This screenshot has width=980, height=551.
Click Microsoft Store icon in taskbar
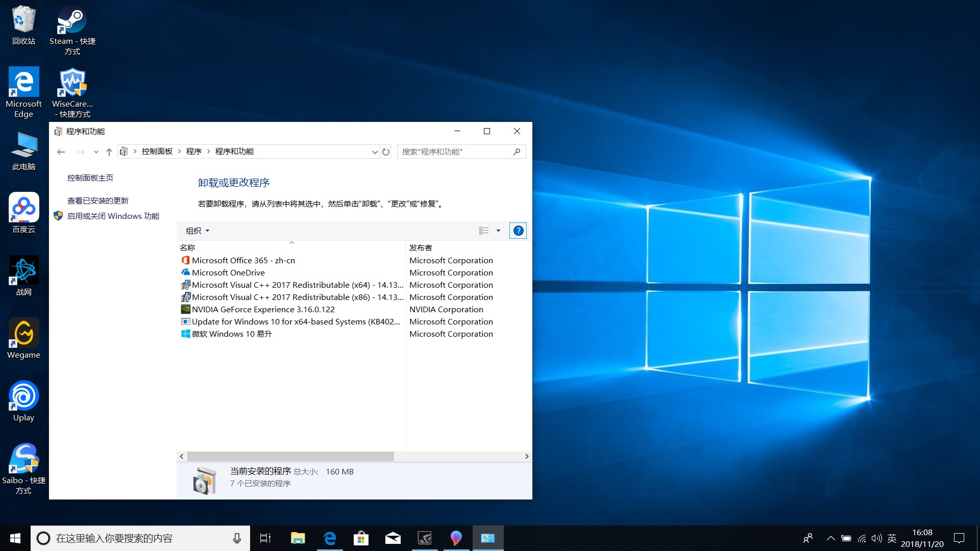click(361, 538)
